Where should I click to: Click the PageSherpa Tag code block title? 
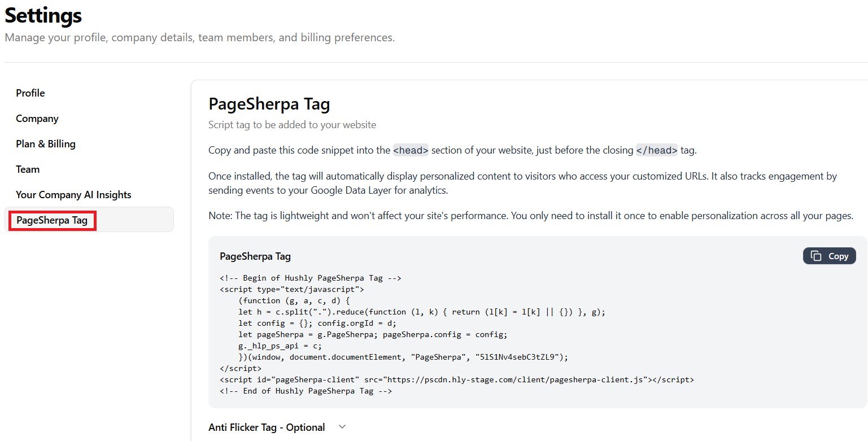pyautogui.click(x=255, y=256)
